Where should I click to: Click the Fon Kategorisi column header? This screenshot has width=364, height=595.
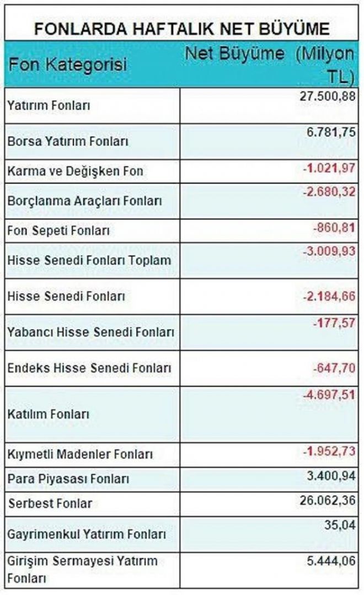[x=68, y=64]
